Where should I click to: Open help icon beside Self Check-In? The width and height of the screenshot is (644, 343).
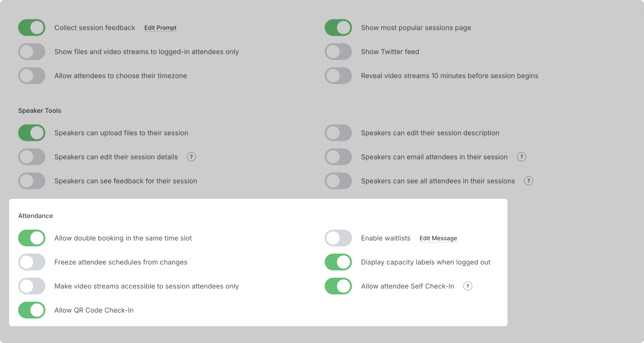tap(468, 286)
